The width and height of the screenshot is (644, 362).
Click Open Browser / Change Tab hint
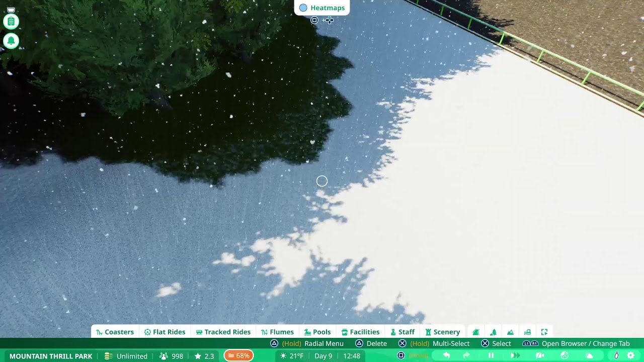pos(577,343)
